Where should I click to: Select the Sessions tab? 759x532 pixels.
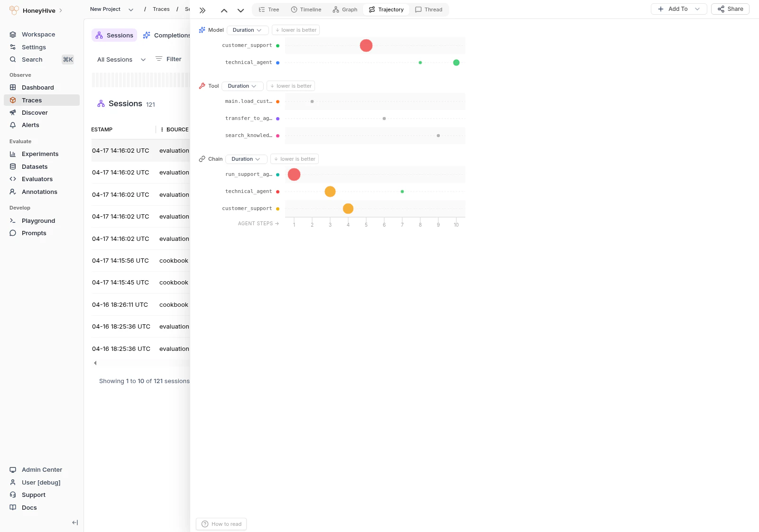click(x=114, y=35)
